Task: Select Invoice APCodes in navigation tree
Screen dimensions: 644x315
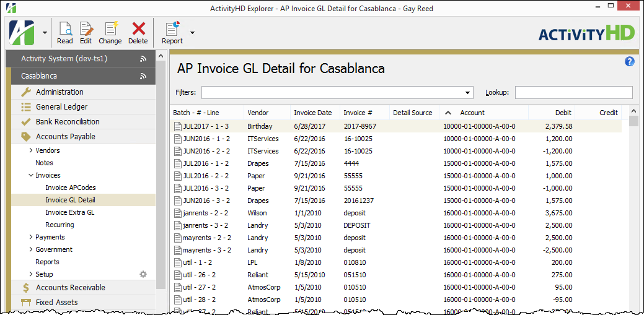Action: (x=70, y=188)
